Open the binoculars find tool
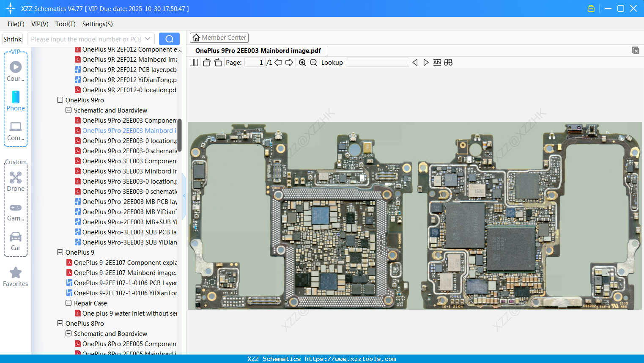The height and width of the screenshot is (363, 644). (x=448, y=63)
